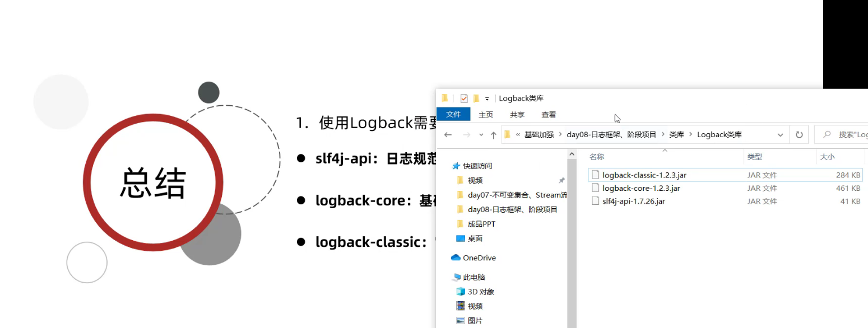Click logback-core-1.2.3.jar file icon

tap(596, 188)
